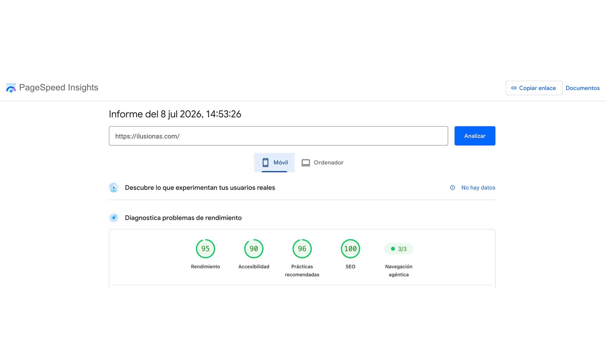Click the Accesibilidad label
Viewport: 607px width, 364px height.
[254, 267]
